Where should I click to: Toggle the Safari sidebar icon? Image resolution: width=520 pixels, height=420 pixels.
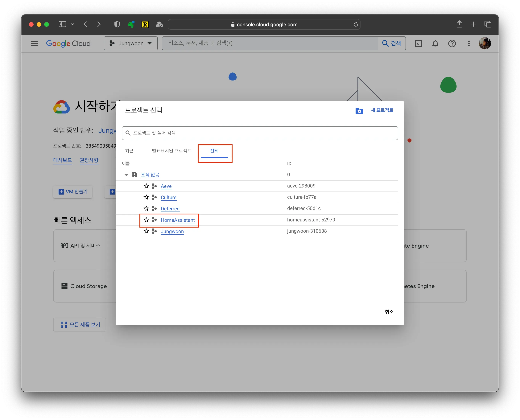[x=62, y=24]
